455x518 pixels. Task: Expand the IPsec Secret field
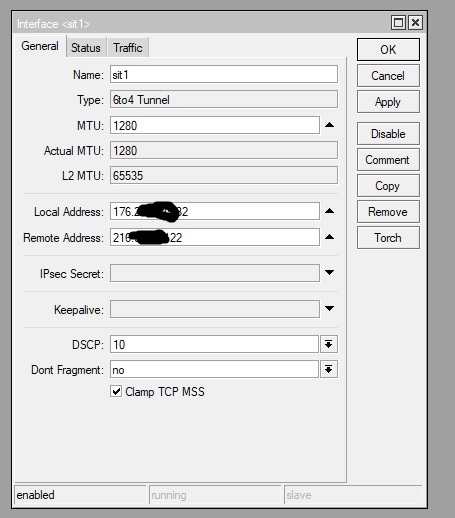point(329,273)
